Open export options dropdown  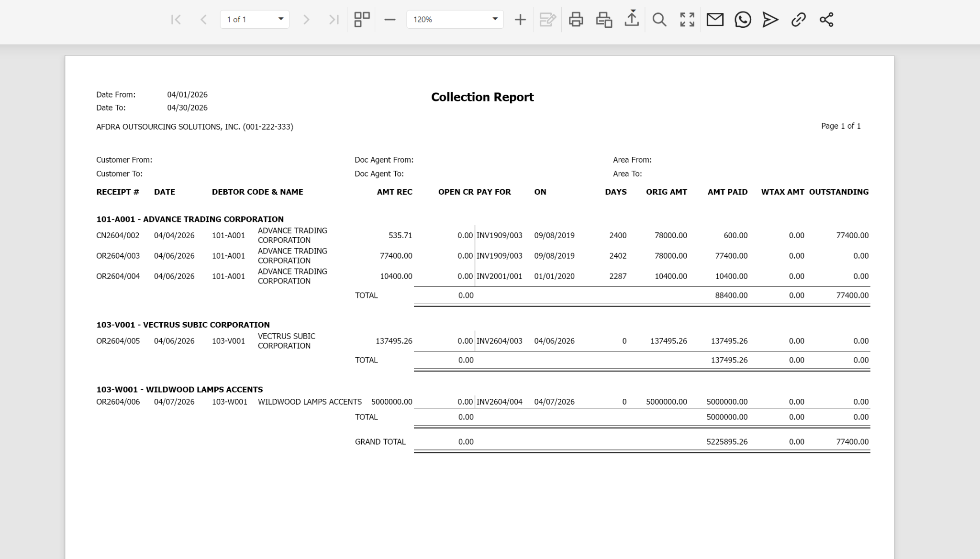[632, 20]
